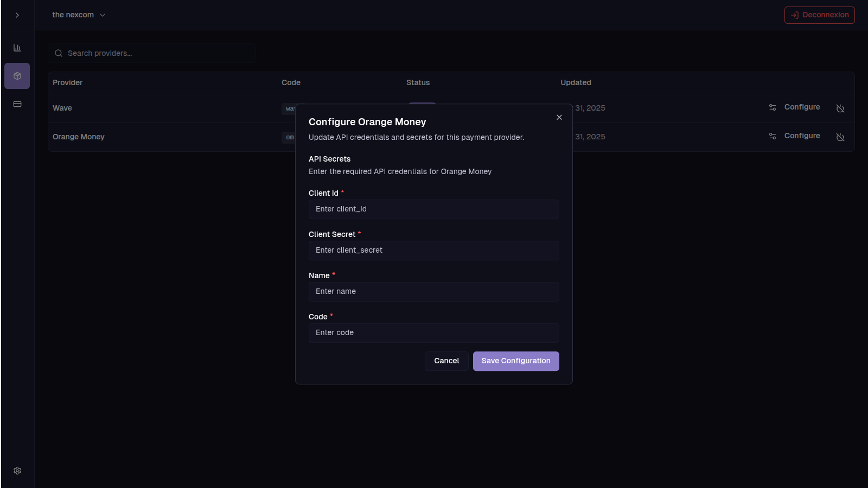
Task: Toggle the Orange Money power icon
Action: 840,137
